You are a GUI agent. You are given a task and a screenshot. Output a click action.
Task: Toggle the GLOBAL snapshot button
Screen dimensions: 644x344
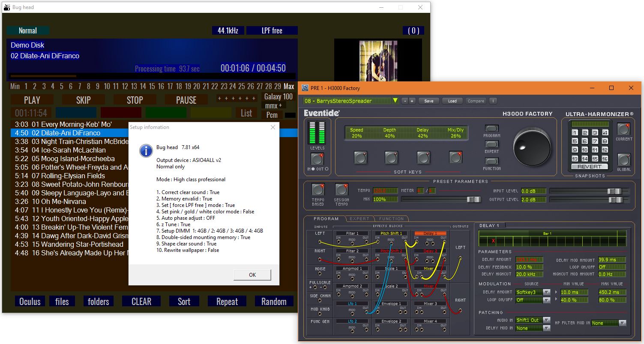[x=623, y=160]
